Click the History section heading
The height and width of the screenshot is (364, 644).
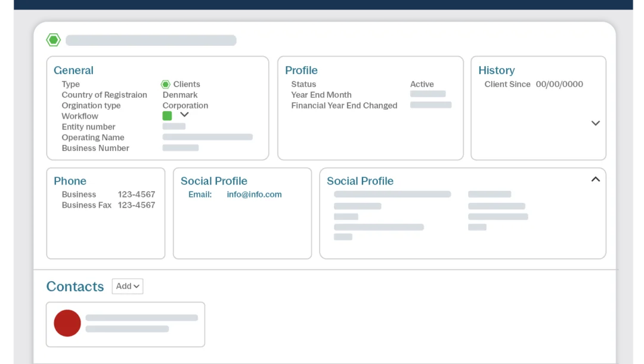coord(496,70)
